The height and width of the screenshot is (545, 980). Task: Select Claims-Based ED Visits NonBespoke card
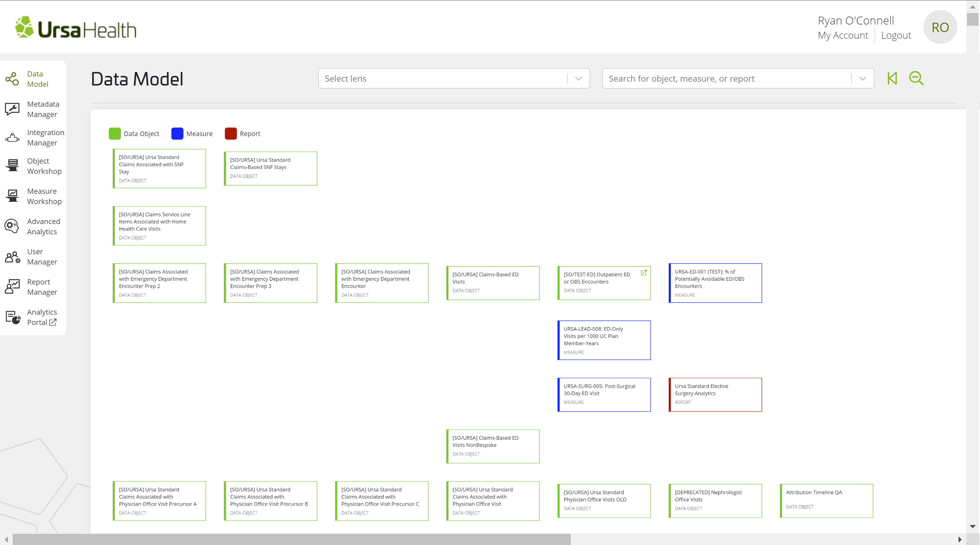click(x=493, y=446)
